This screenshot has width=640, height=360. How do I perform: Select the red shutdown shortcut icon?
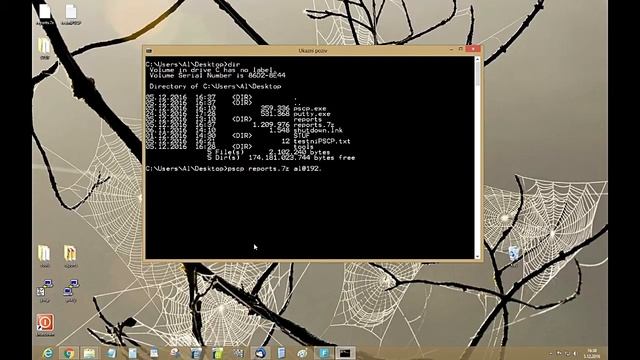pos(45,324)
